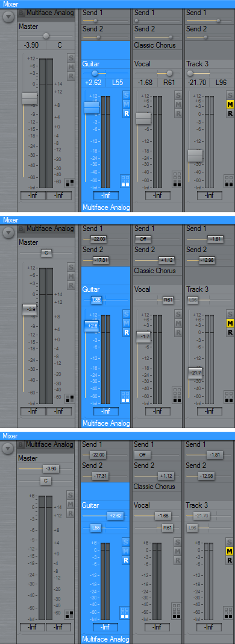The image size is (235, 644).
Task: Solo the Vocal track in the labeled-fader mixer
Action: [178, 314]
